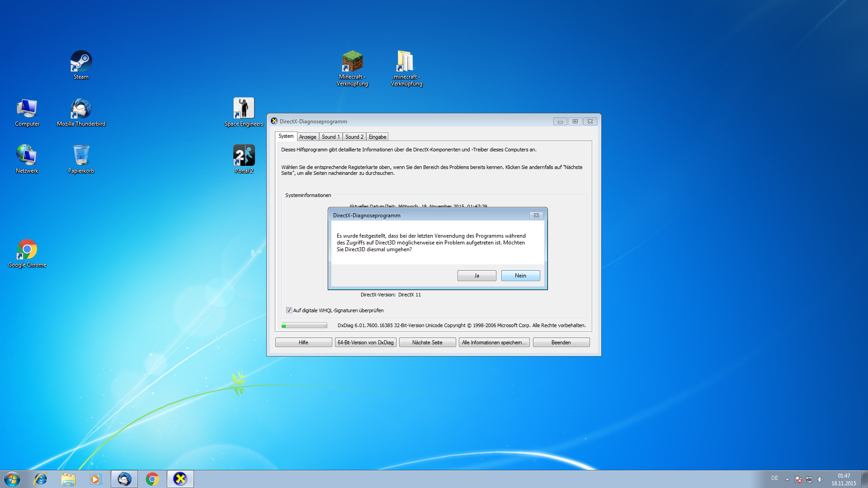Click the DirectX icon in the title bar
The image size is (868, 488).
pos(274,121)
